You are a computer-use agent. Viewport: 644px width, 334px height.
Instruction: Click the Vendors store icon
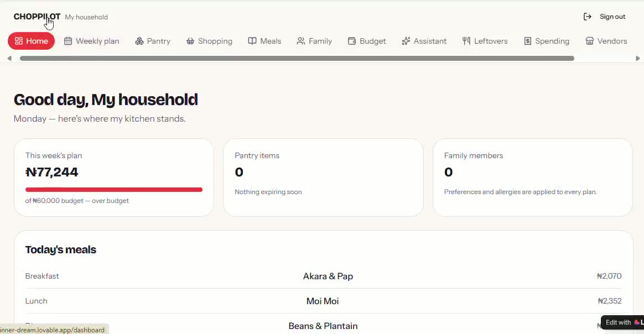coord(590,41)
